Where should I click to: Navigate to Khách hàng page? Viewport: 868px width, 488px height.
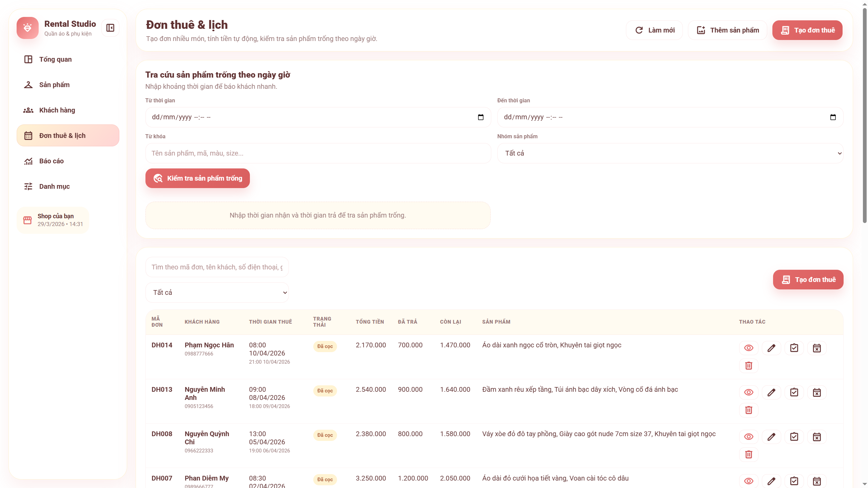[57, 110]
